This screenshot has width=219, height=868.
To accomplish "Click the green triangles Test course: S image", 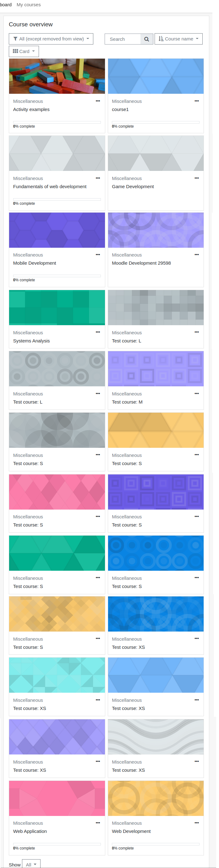I will 57,553.
